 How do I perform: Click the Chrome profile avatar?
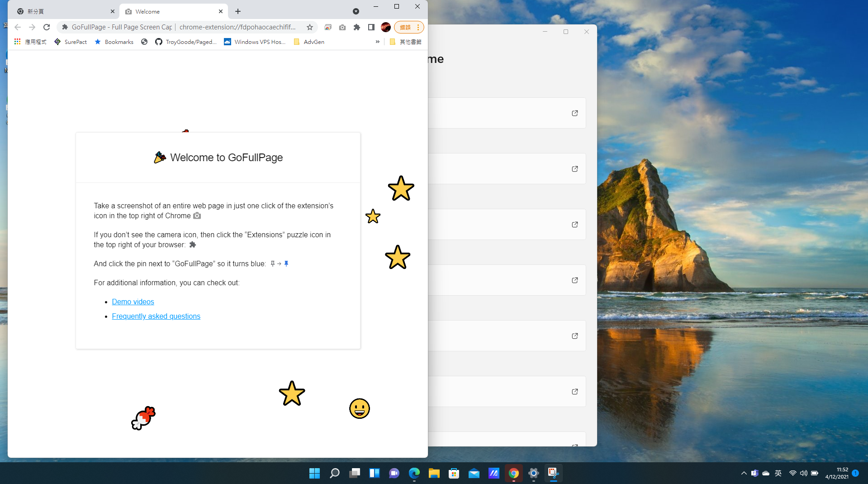pyautogui.click(x=386, y=27)
